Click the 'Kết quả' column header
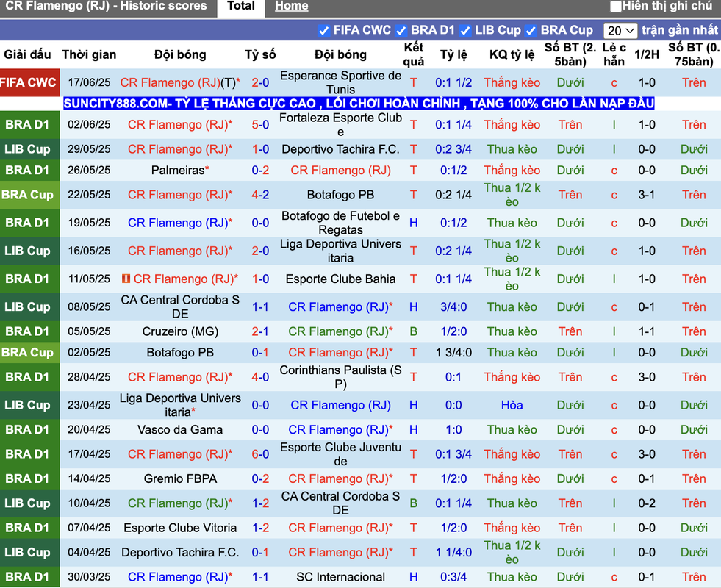The image size is (721, 588). pyautogui.click(x=414, y=54)
